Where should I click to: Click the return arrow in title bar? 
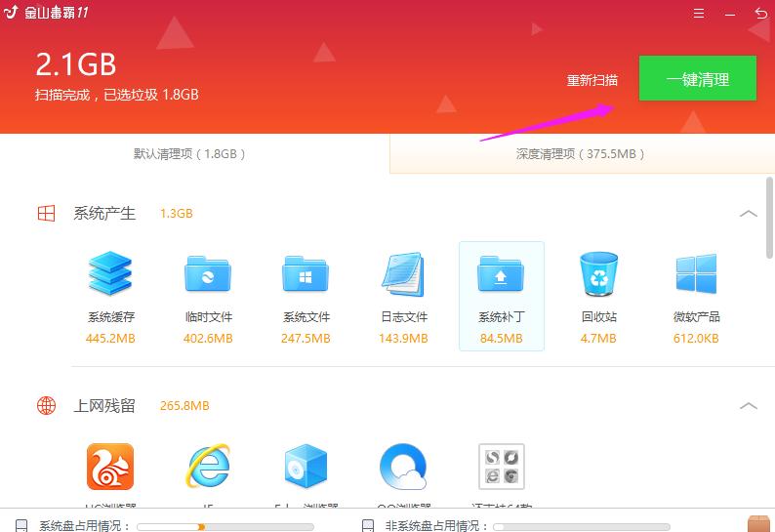pyautogui.click(x=760, y=14)
